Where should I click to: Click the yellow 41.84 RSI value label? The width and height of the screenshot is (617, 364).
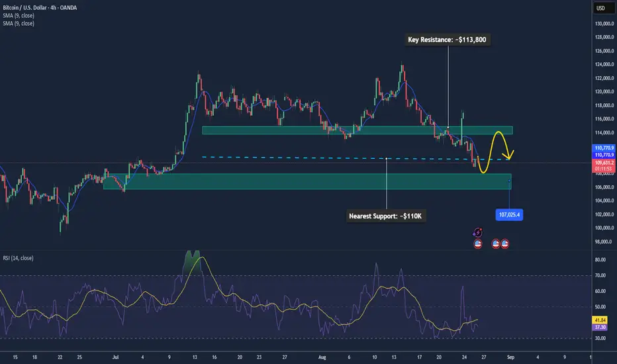point(600,320)
